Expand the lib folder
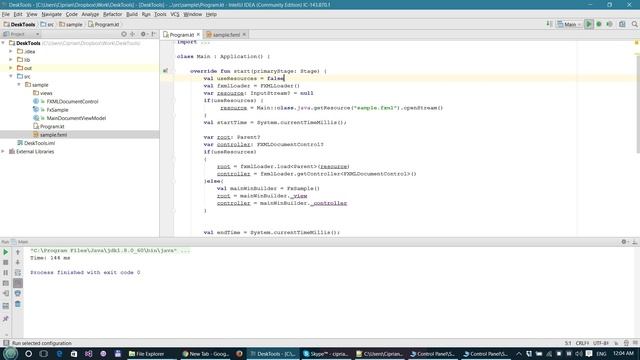 click(11, 60)
